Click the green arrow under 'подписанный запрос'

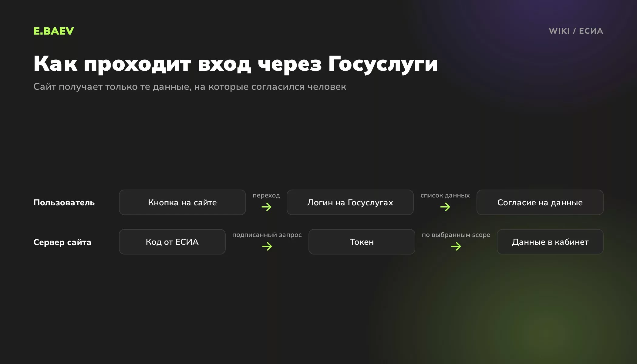pos(267,246)
